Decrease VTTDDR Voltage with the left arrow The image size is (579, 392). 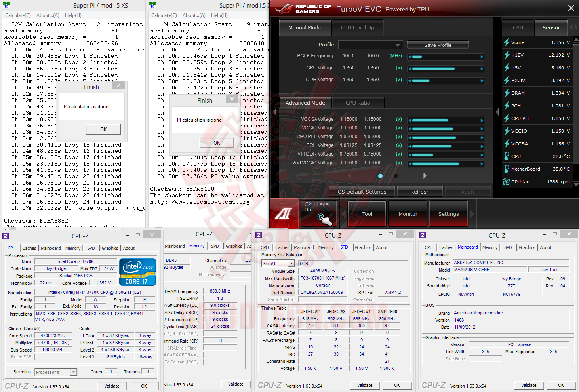(409, 155)
